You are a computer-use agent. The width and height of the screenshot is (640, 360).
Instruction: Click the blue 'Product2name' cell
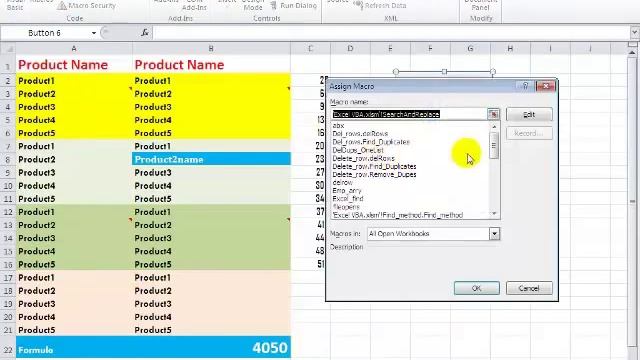click(211, 159)
